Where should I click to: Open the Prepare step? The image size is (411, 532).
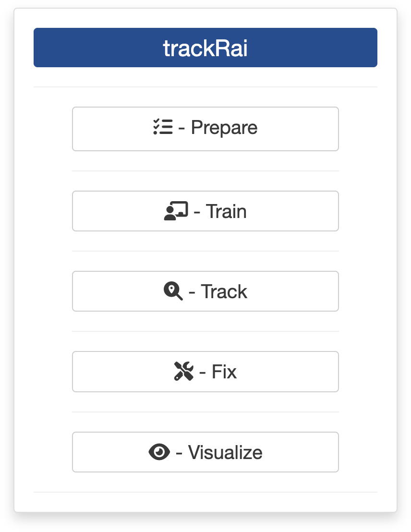pyautogui.click(x=205, y=129)
